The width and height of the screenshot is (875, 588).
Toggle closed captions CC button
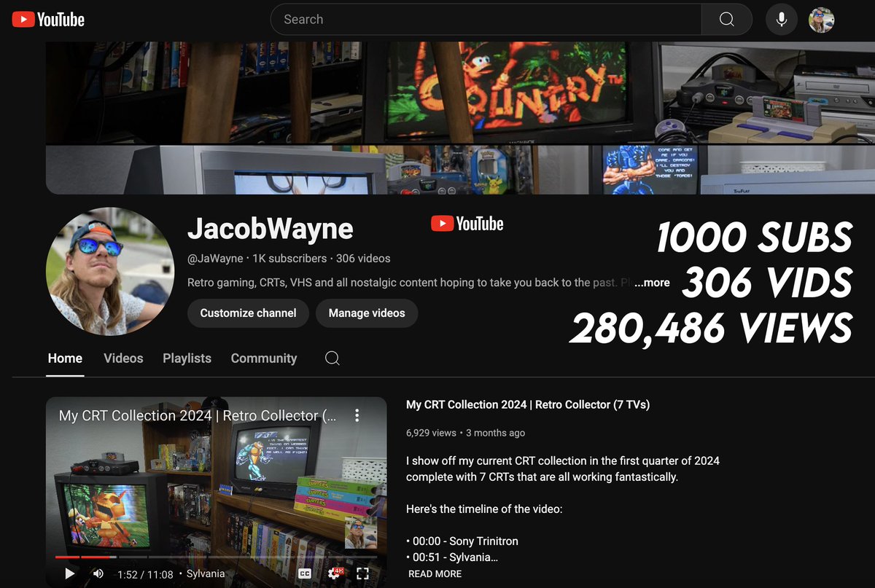pos(305,574)
